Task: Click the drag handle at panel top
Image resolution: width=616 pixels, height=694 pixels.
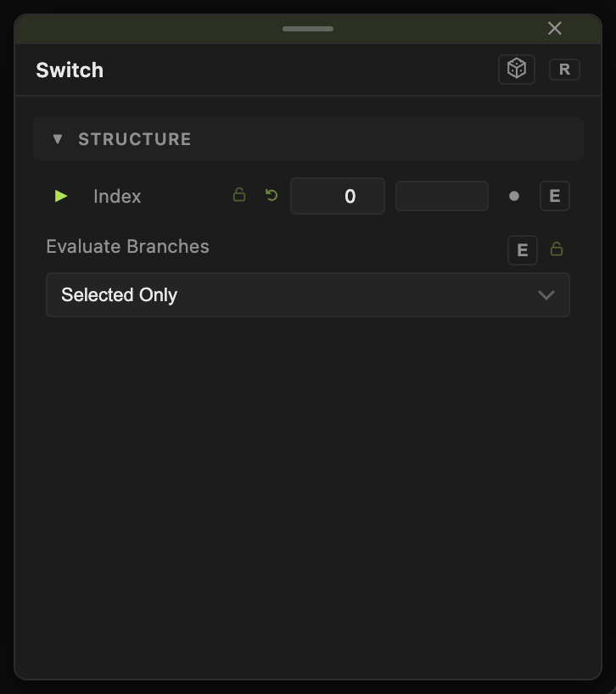Action: (307, 29)
